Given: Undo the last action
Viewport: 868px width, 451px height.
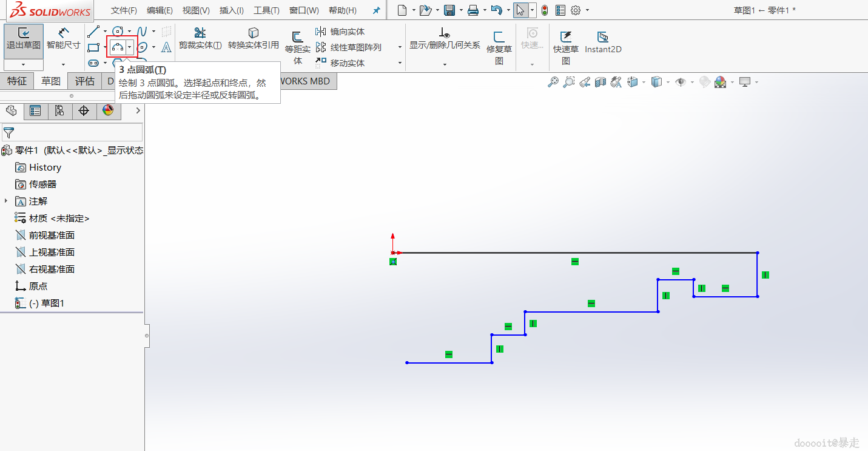Looking at the screenshot, I should tap(496, 10).
